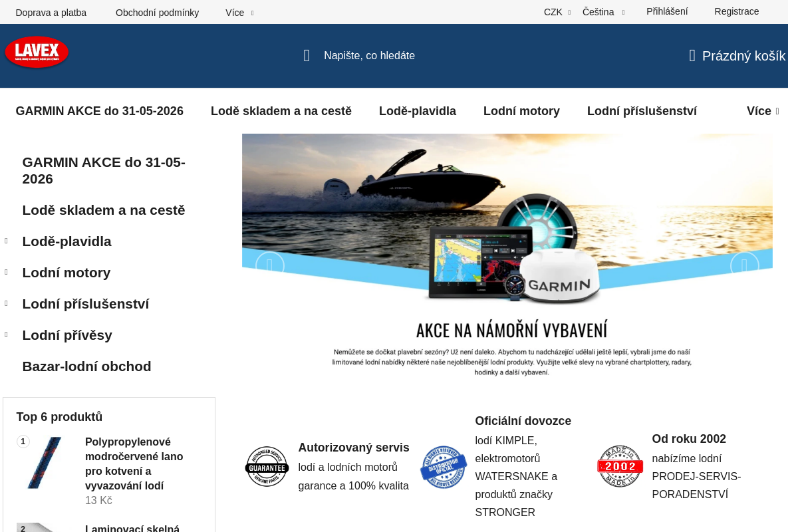Viewport: 798px width, 532px height.
Task: Click the blue Distribuidor Oficial badge
Action: (x=444, y=467)
